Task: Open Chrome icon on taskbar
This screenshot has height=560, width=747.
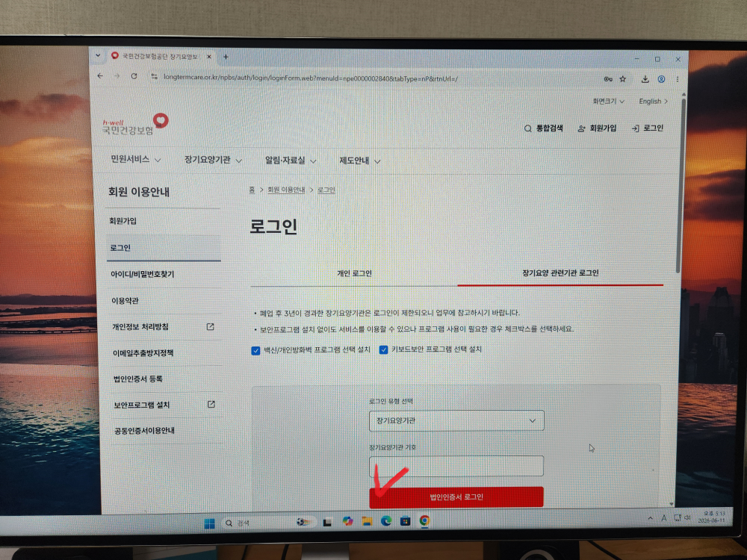Action: pyautogui.click(x=424, y=520)
